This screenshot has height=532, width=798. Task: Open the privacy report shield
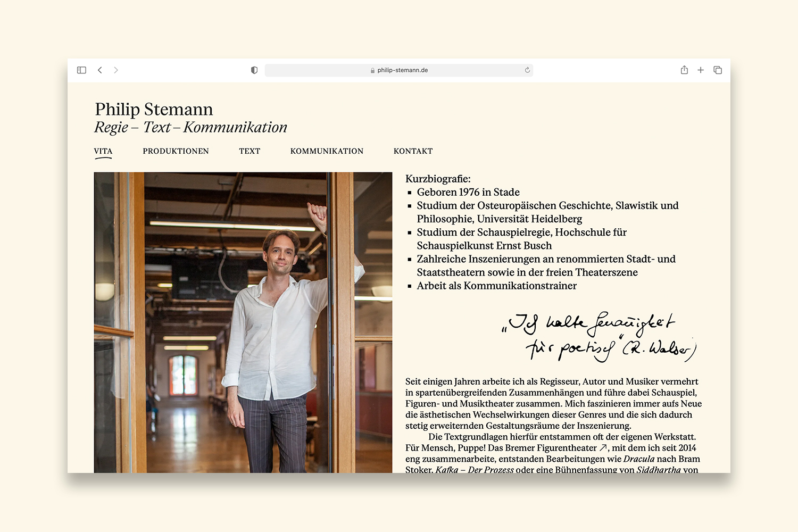pyautogui.click(x=254, y=70)
